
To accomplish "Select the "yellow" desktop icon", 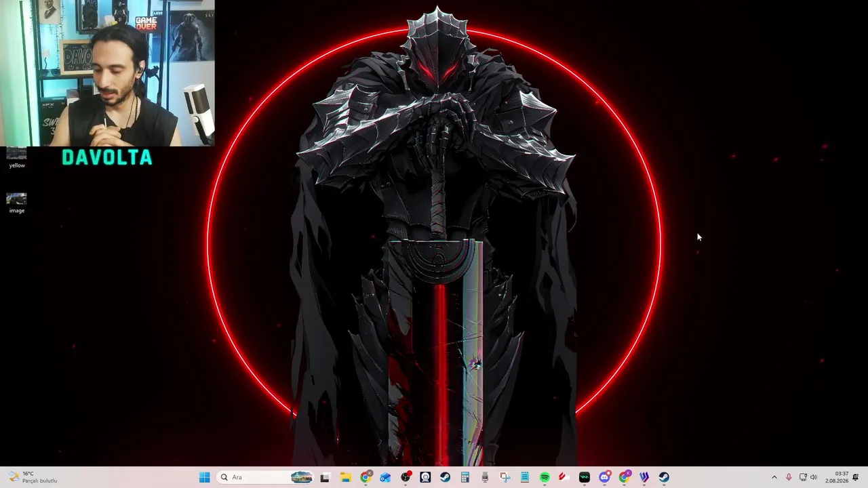I will tap(17, 158).
